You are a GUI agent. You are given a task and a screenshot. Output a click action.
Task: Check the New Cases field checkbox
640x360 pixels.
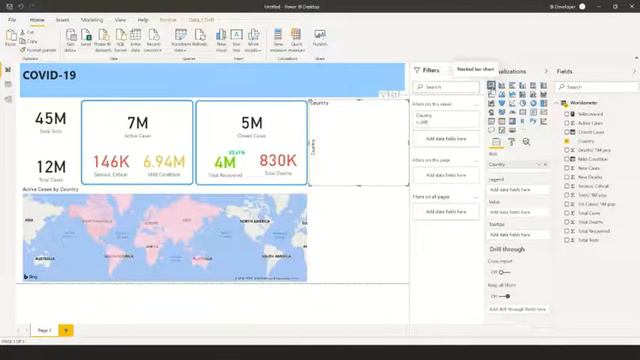coord(567,168)
